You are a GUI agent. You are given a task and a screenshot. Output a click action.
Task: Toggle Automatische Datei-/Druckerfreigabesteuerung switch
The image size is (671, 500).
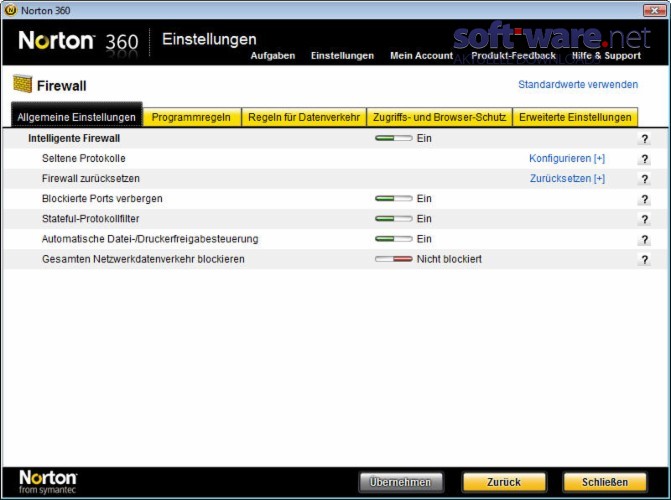393,239
